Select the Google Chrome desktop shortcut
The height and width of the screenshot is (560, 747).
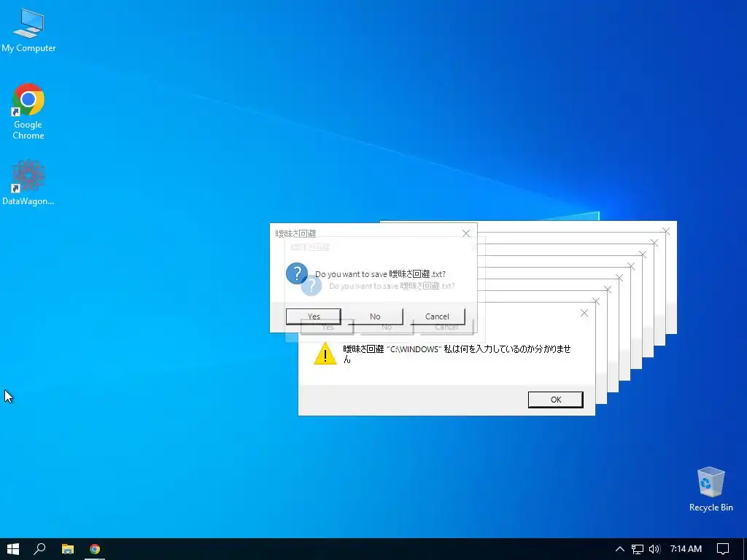pyautogui.click(x=28, y=112)
